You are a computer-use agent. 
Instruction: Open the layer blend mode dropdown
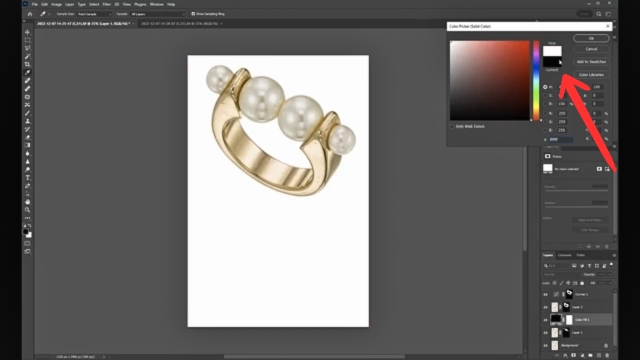click(x=561, y=274)
